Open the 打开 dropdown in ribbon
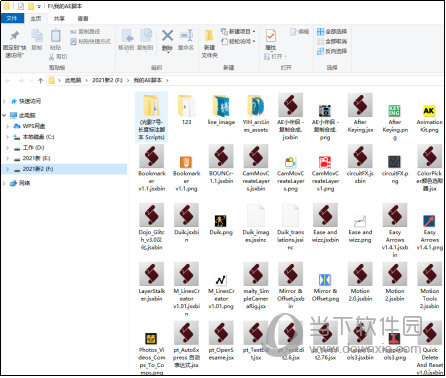446x378 pixels. coord(275,57)
